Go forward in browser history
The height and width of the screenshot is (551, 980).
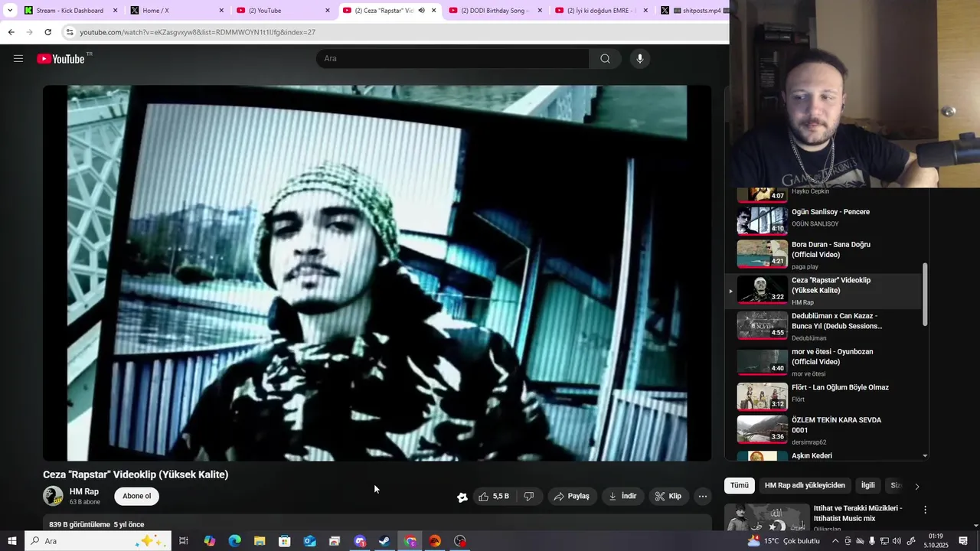[29, 32]
